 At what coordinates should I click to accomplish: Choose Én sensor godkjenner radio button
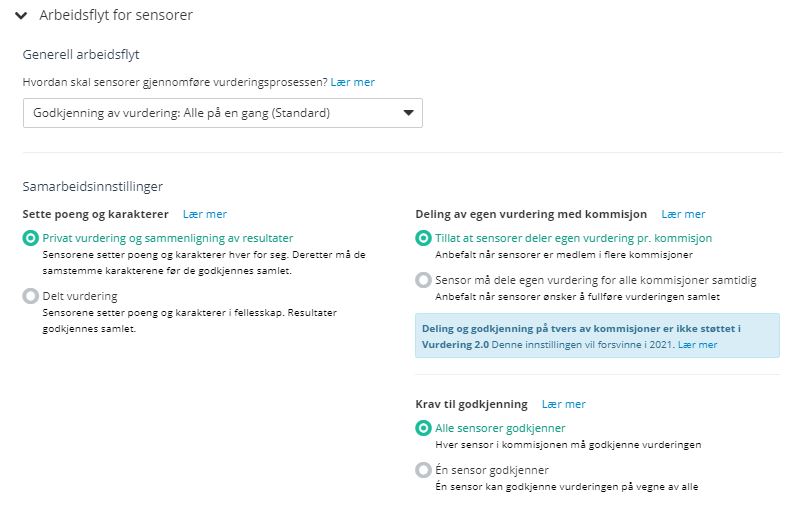click(x=423, y=470)
